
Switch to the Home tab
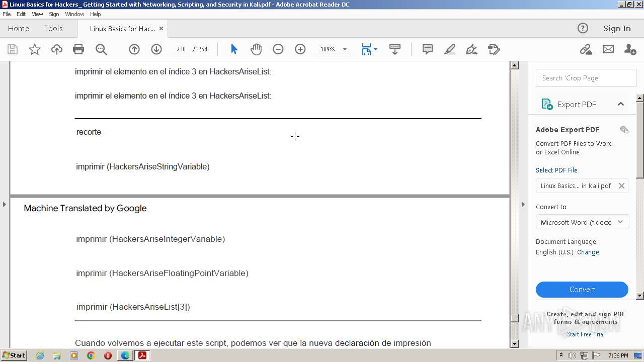click(x=19, y=29)
